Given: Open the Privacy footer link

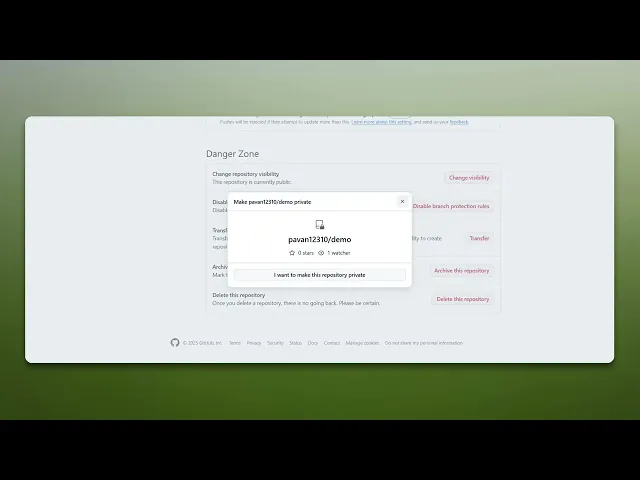Looking at the screenshot, I should pos(254,343).
